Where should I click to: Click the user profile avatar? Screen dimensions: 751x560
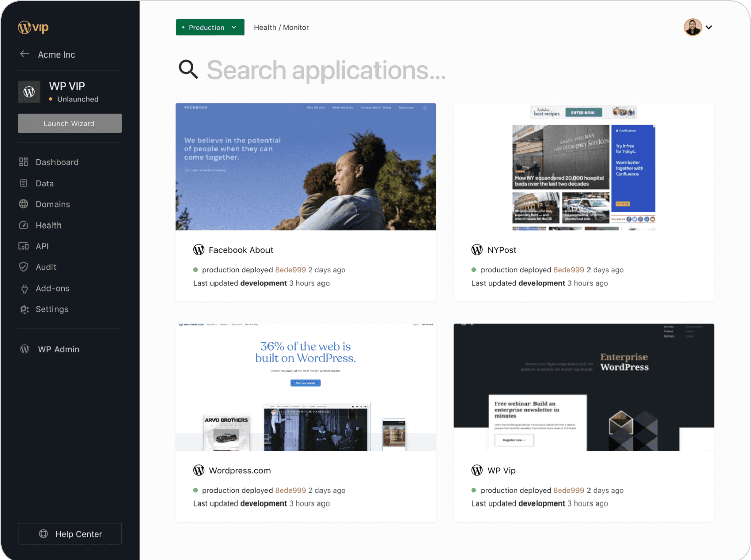(692, 27)
